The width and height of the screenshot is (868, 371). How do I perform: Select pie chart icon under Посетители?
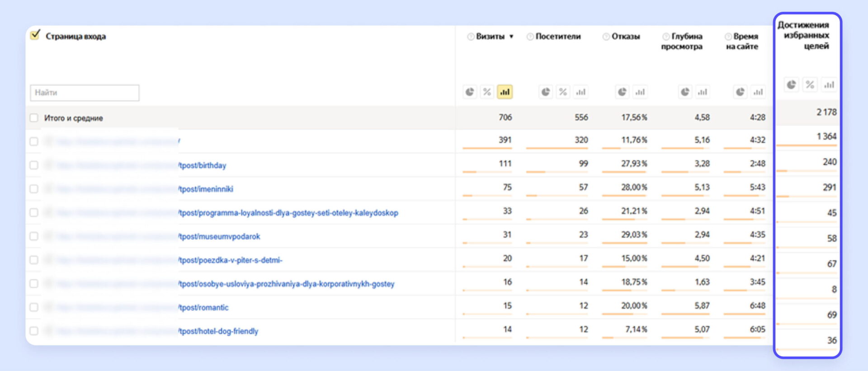(x=546, y=92)
